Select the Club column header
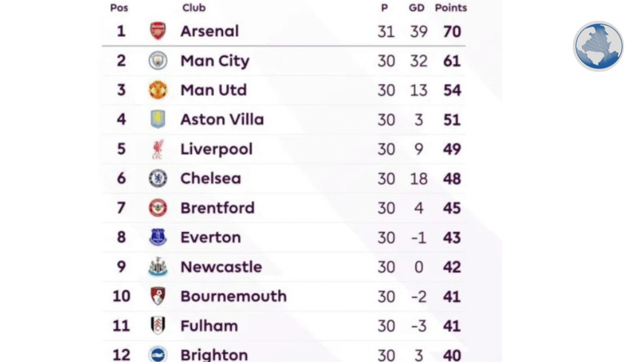Image resolution: width=644 pixels, height=362 pixels. click(194, 8)
